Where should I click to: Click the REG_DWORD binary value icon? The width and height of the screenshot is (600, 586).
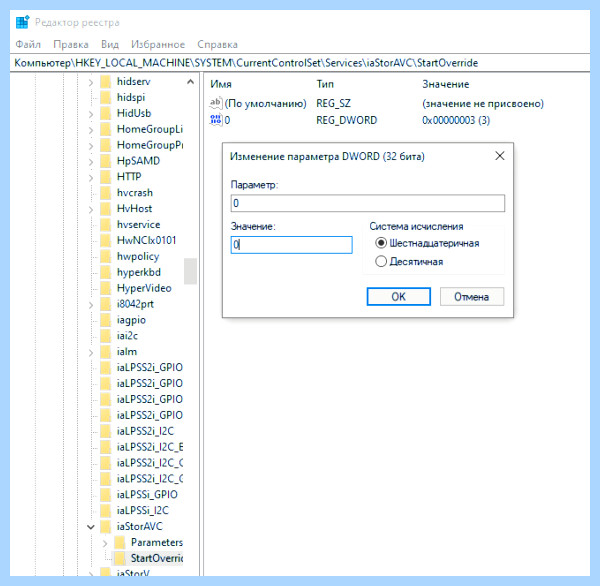tap(215, 120)
